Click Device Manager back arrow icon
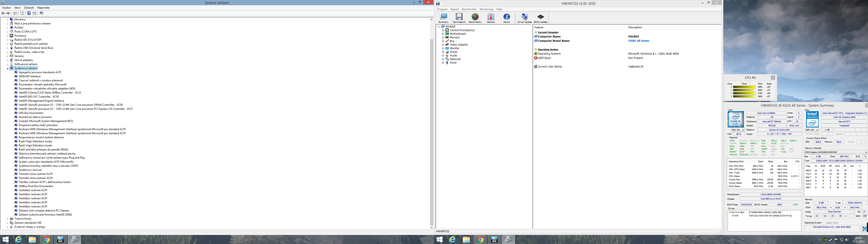 [3, 13]
